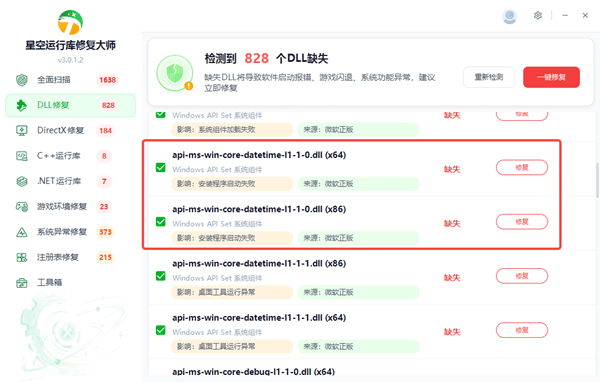Click version label v3.0.1.2
Viewport: 600px width, 382px height.
[x=70, y=60]
